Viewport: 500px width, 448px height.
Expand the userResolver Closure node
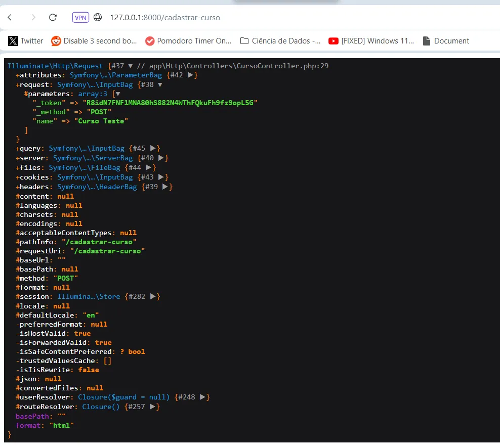203,397
